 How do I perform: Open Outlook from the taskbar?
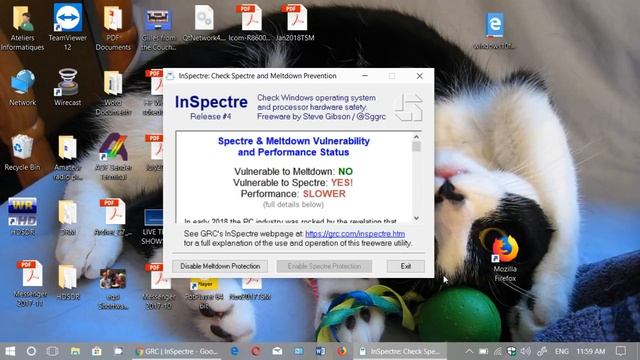pyautogui.click(x=299, y=351)
